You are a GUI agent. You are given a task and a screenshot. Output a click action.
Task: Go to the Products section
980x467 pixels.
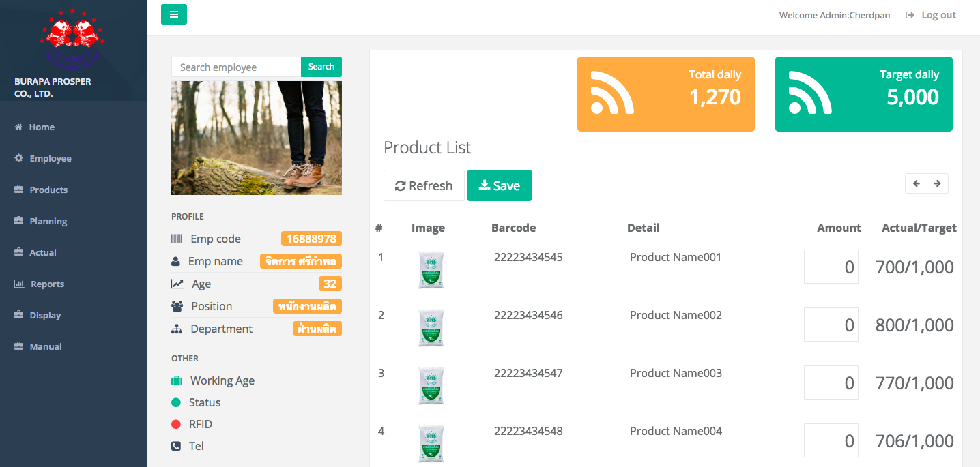[48, 190]
